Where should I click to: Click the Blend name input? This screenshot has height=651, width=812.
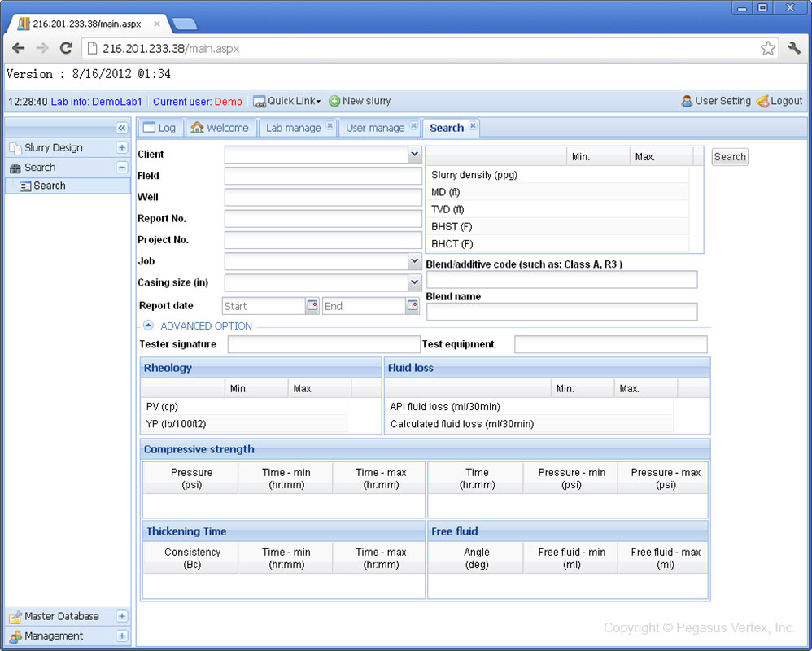tap(562, 312)
